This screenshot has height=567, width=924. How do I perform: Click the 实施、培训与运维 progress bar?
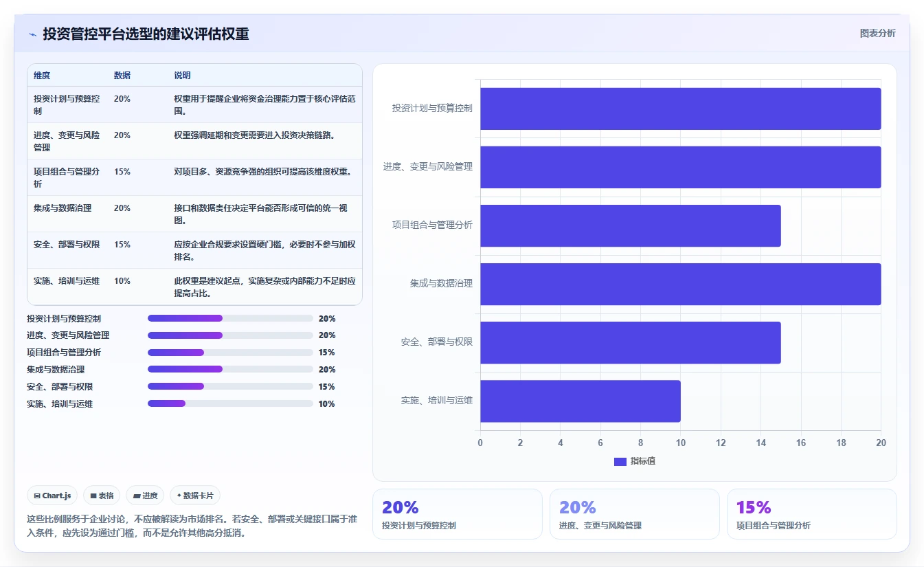click(230, 403)
